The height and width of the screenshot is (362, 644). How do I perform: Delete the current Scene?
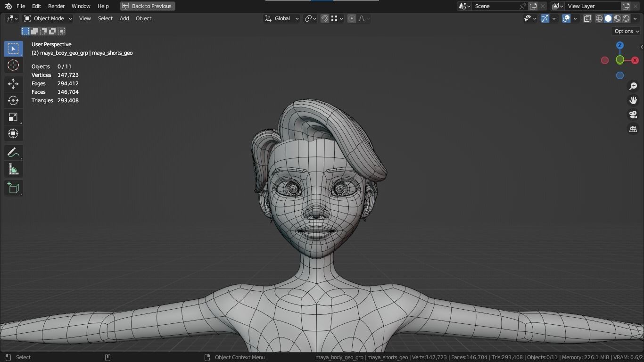(x=543, y=6)
